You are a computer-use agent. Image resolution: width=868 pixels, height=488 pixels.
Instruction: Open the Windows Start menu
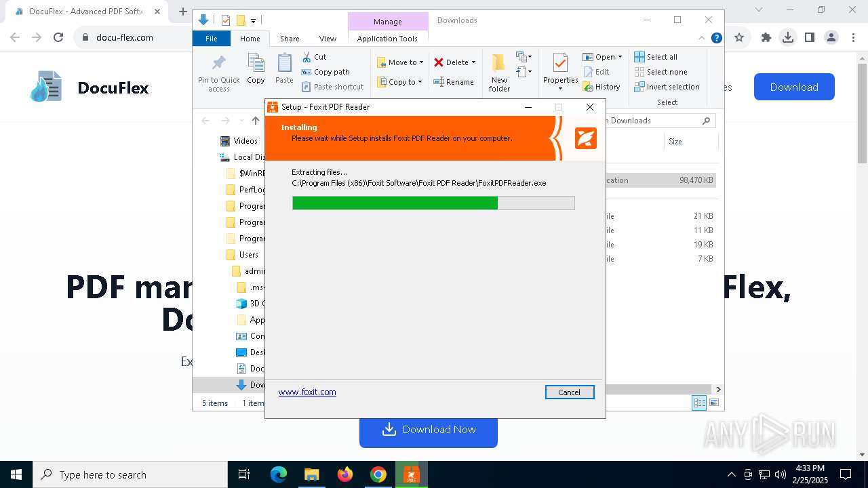pos(16,474)
